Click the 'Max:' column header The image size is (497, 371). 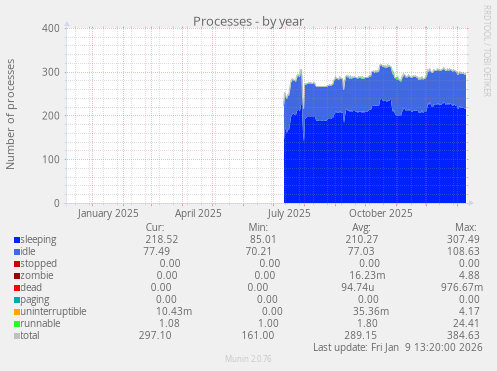(466, 227)
